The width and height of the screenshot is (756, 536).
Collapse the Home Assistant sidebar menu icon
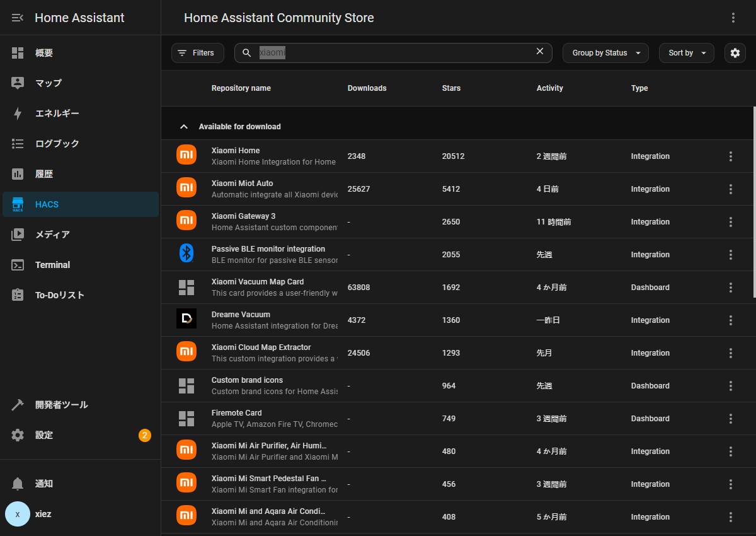[18, 18]
